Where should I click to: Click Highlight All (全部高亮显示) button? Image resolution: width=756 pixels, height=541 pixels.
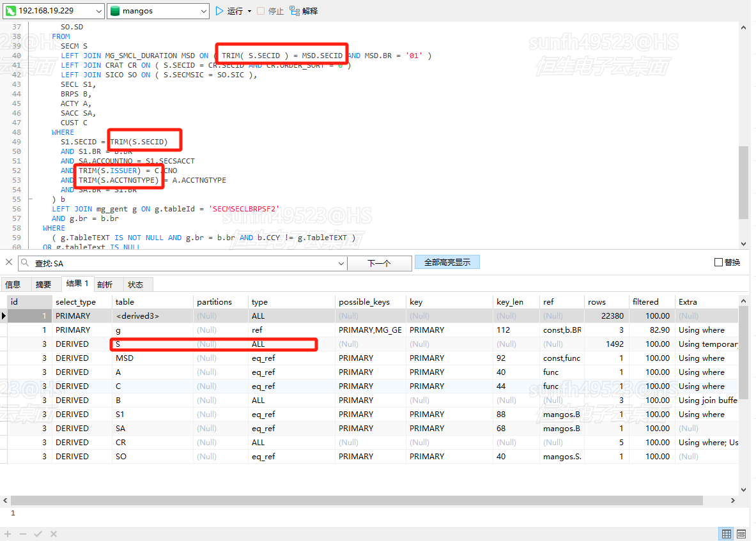[447, 262]
